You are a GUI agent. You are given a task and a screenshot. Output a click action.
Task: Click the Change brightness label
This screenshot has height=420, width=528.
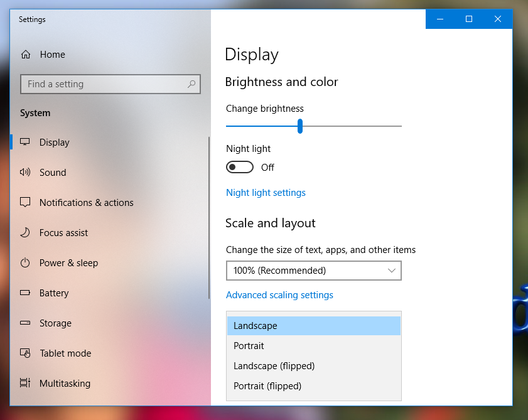[265, 109]
